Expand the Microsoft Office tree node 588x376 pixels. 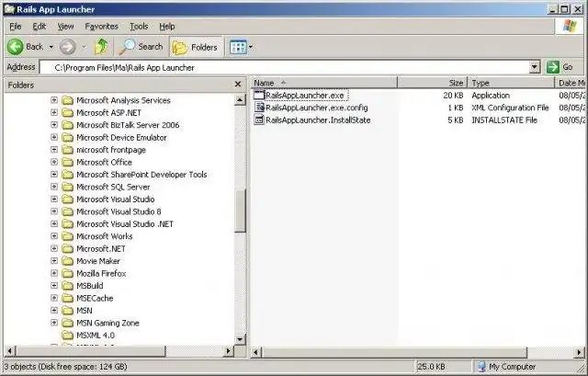[54, 162]
